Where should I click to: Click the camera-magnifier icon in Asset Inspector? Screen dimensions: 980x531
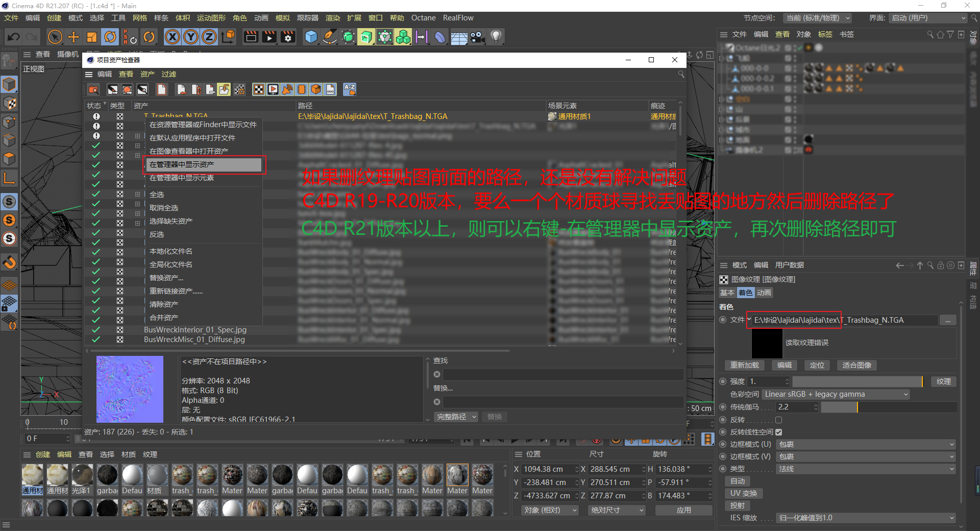point(93,90)
